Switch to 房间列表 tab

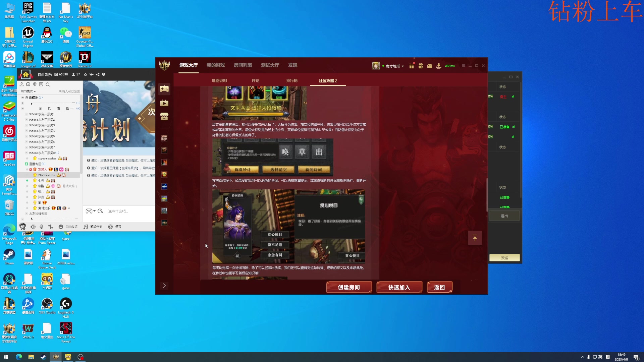point(243,65)
